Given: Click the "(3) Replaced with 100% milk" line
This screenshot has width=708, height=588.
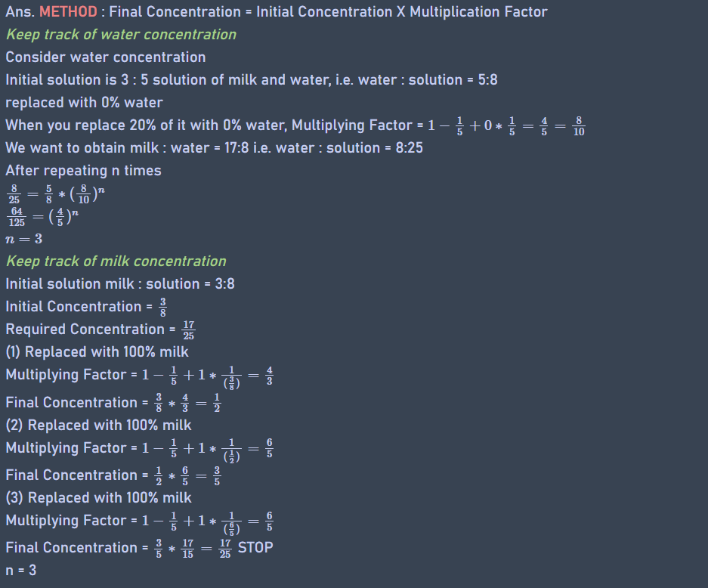Looking at the screenshot, I should click(98, 497).
